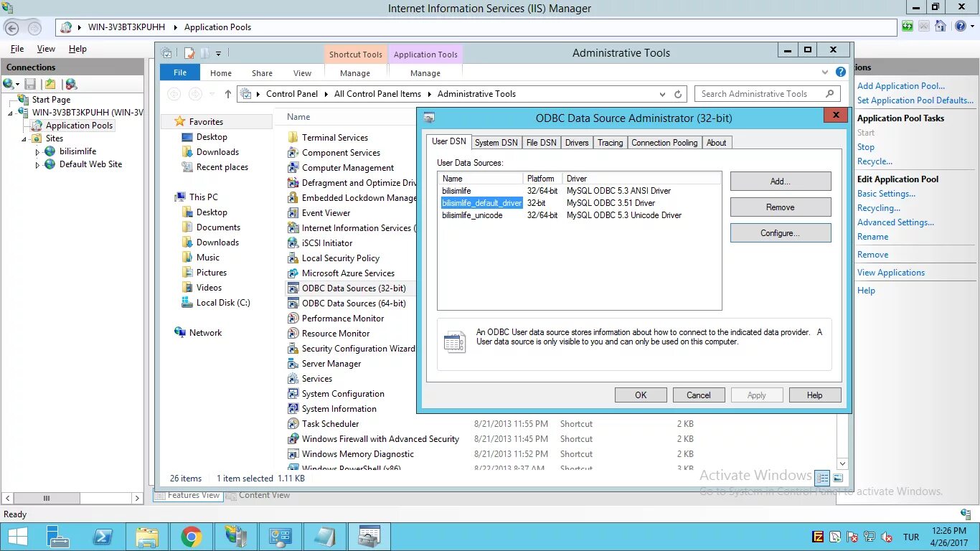The image size is (980, 551).
Task: Switch to Content View in IIS Manager
Action: 258,495
